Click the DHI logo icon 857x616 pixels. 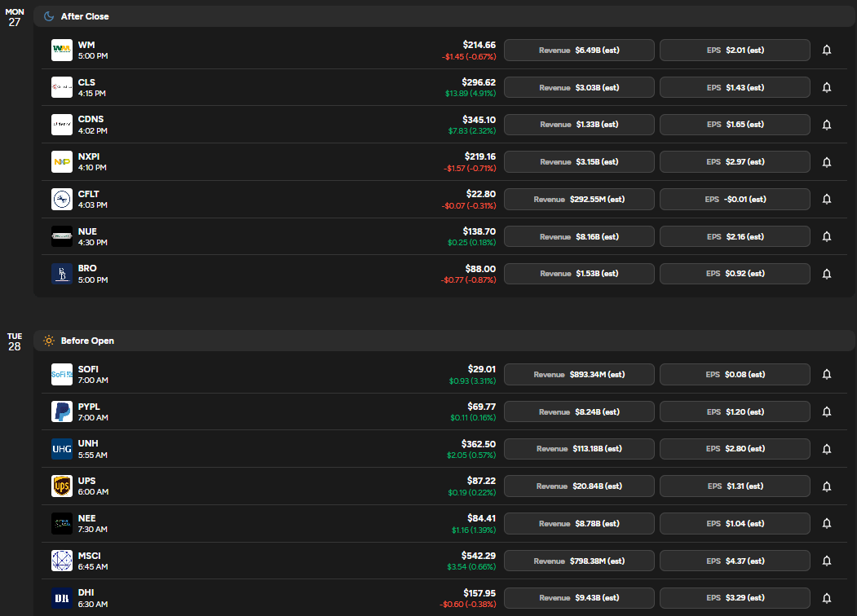62,598
